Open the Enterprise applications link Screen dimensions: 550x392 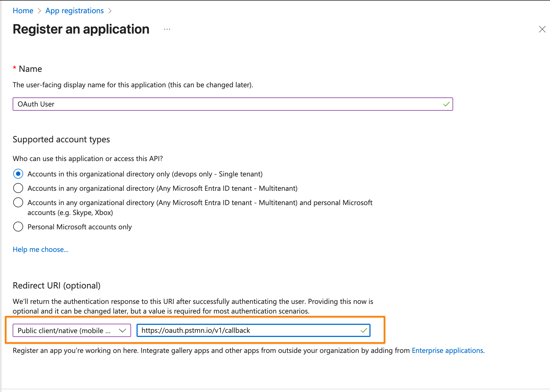coord(448,350)
